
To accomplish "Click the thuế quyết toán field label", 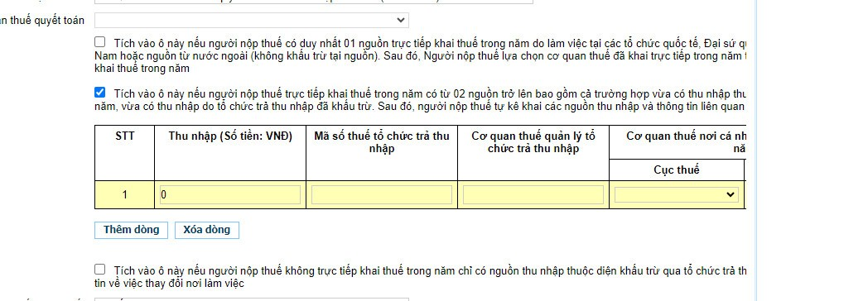I will [x=42, y=21].
